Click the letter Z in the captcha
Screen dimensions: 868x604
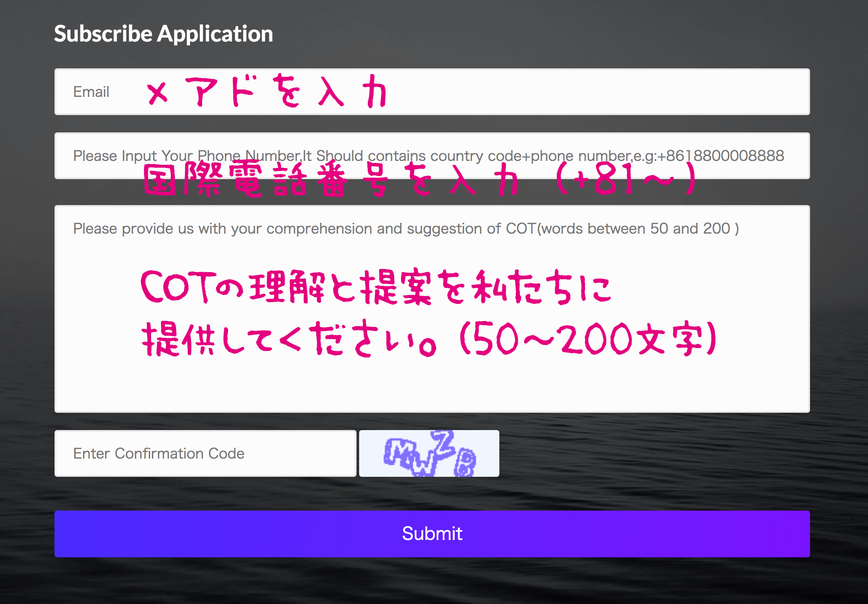click(444, 442)
